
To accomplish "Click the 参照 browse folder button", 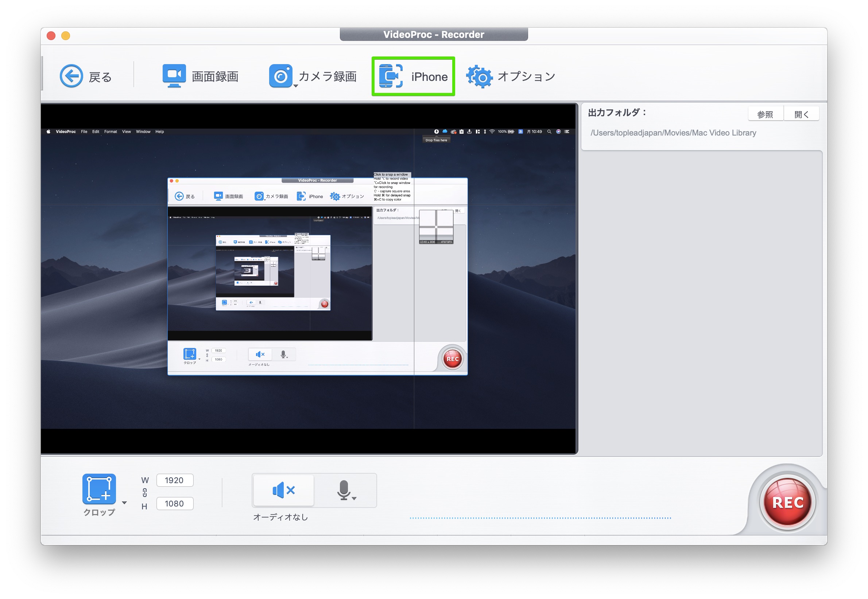I will tap(765, 114).
